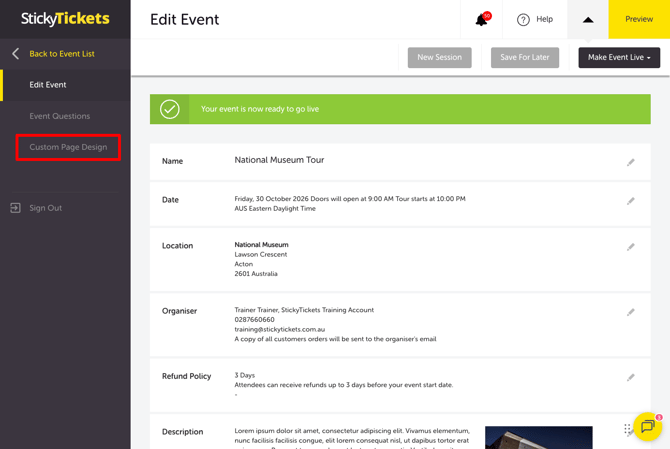Click the Help label text
Viewport: 670px width, 449px height.
[x=544, y=19]
